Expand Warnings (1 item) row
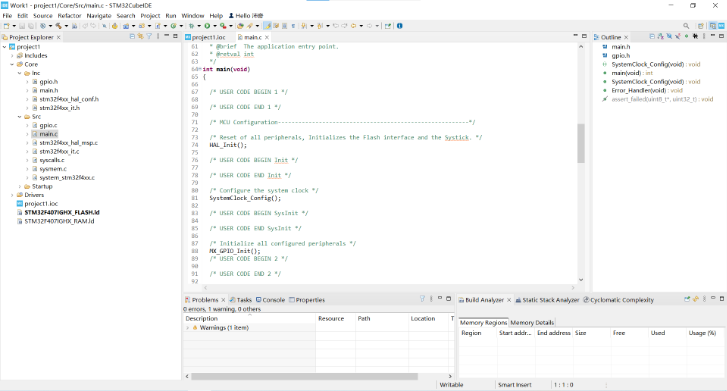 (x=188, y=328)
